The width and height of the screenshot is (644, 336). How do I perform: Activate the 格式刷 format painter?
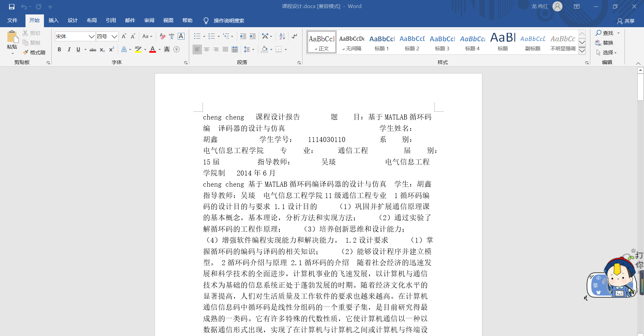coord(34,52)
